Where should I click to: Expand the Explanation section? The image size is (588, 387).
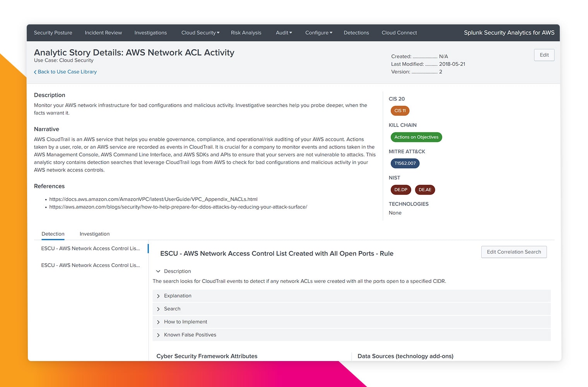click(x=351, y=296)
